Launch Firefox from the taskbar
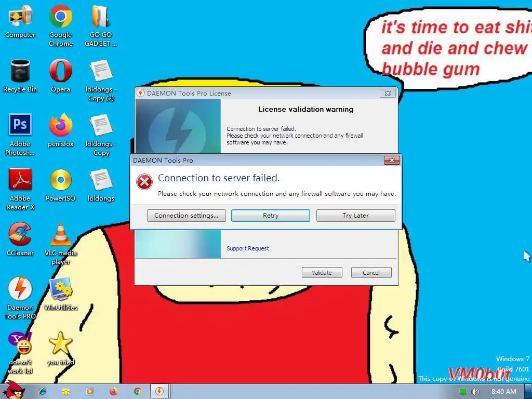532x399 pixels. [x=114, y=391]
